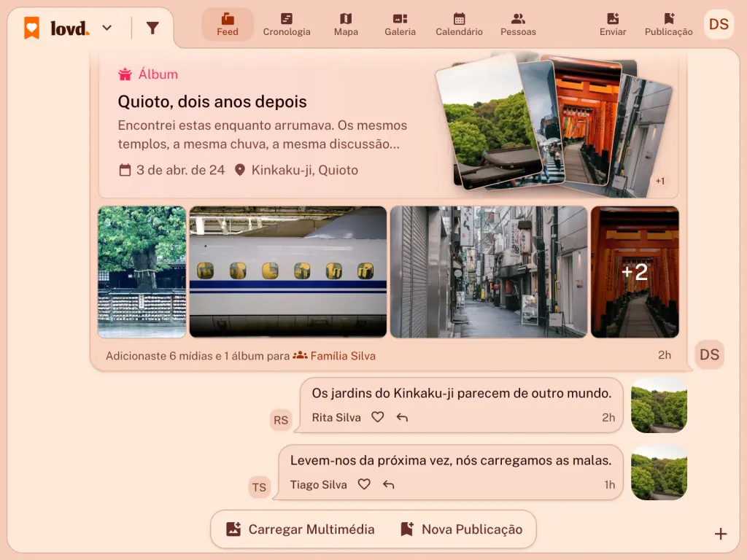This screenshot has width=747, height=560.
Task: Click Carregar Multimédia button
Action: 300,529
